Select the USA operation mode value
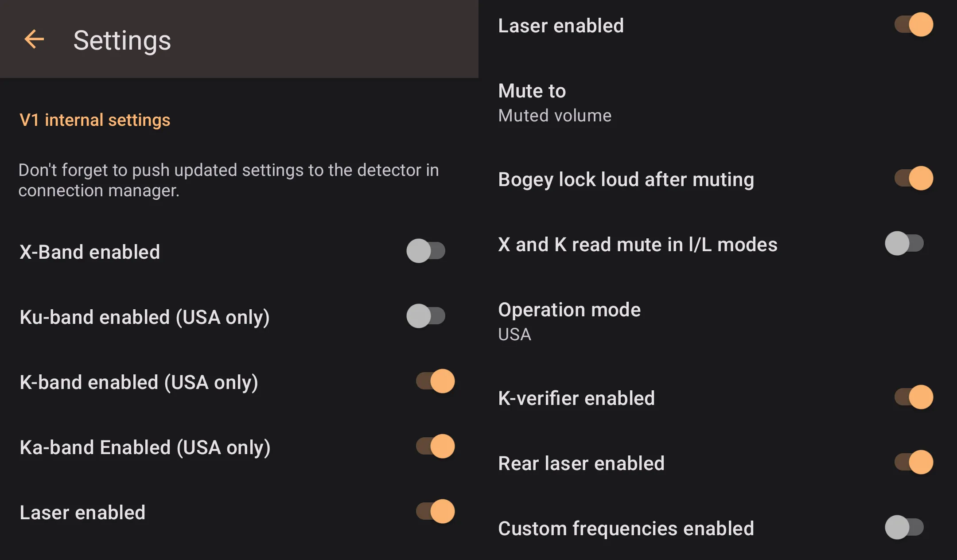The height and width of the screenshot is (560, 957). pos(514,334)
